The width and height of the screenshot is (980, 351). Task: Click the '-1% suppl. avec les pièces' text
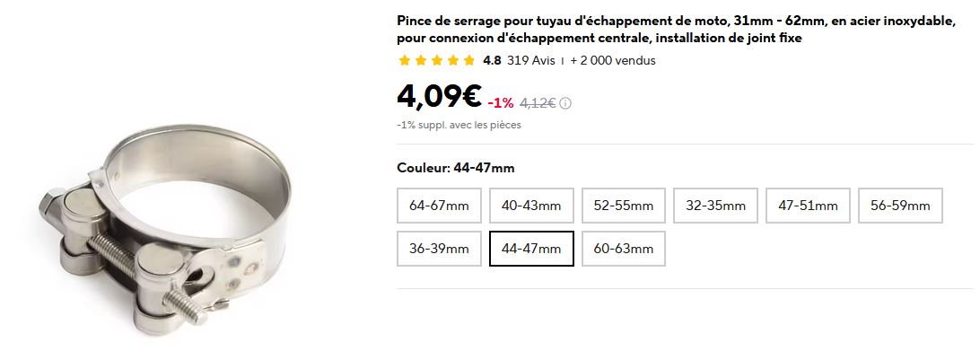click(x=459, y=125)
